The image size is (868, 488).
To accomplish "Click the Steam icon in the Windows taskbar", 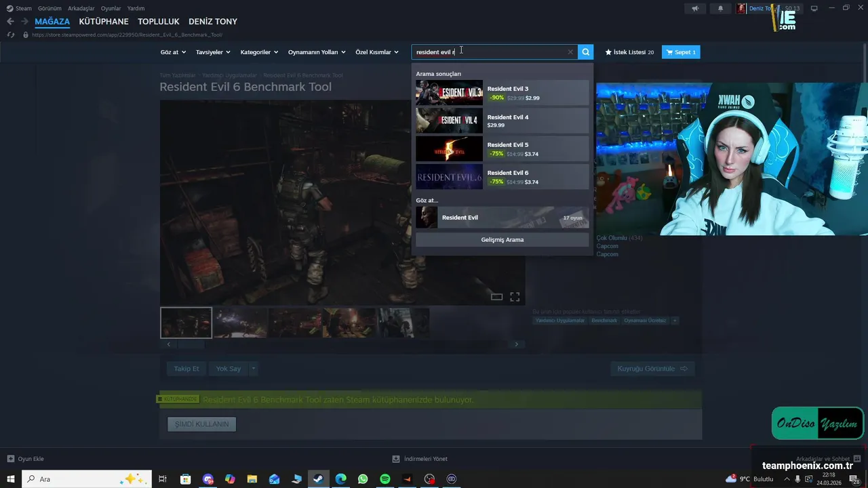I will (x=317, y=479).
